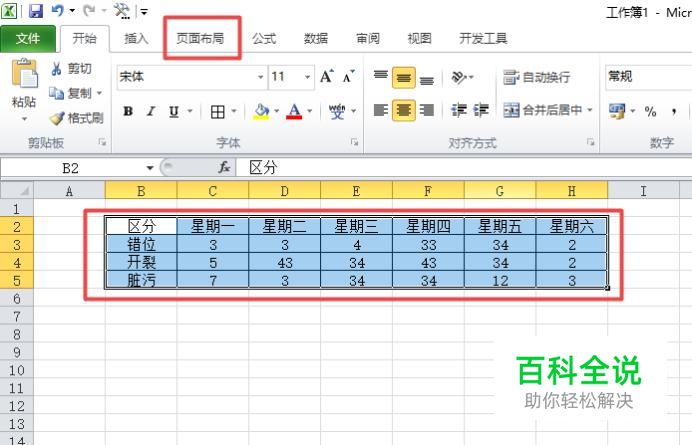Switch to the 插入 tab

tap(136, 39)
